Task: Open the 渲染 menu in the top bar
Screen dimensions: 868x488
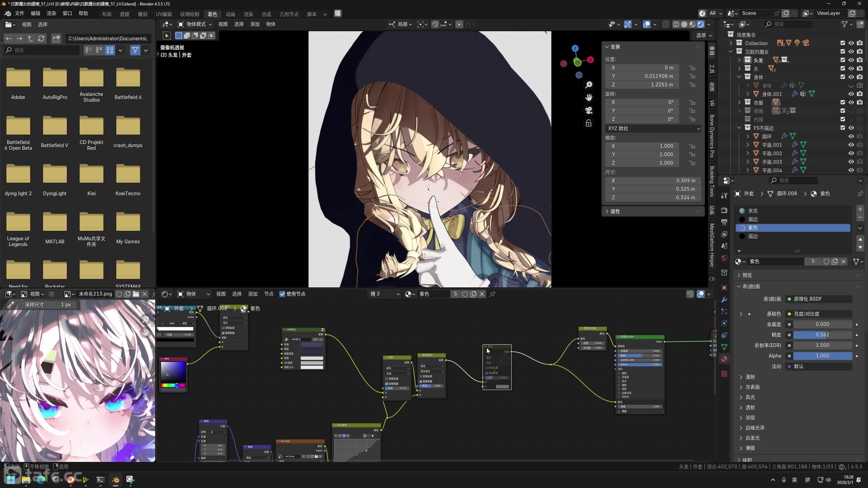Action: pyautogui.click(x=51, y=13)
